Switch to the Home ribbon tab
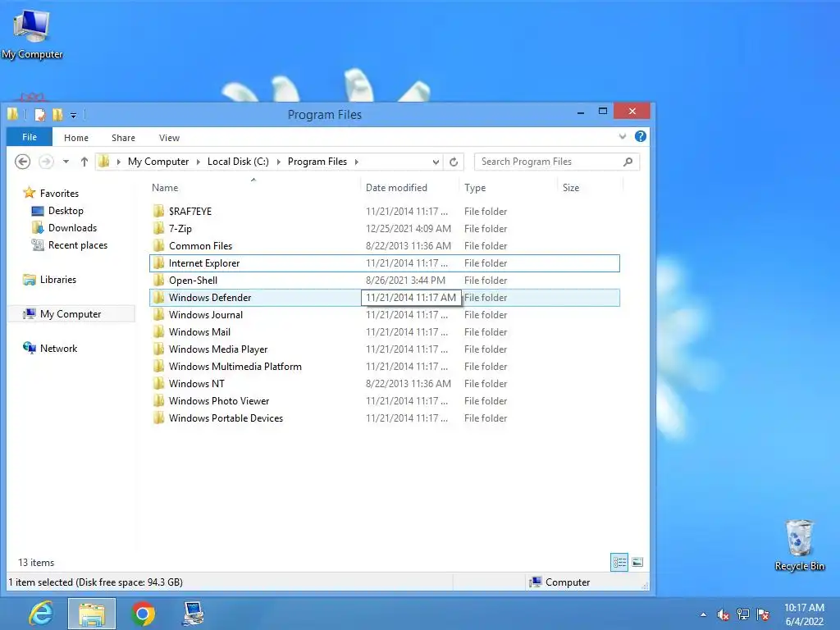The height and width of the screenshot is (630, 840). (76, 138)
